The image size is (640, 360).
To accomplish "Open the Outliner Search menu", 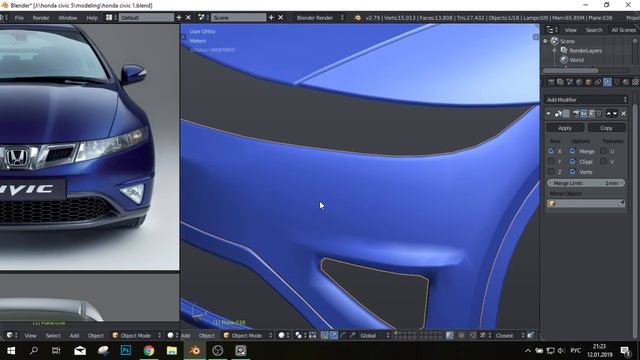I will coord(593,30).
